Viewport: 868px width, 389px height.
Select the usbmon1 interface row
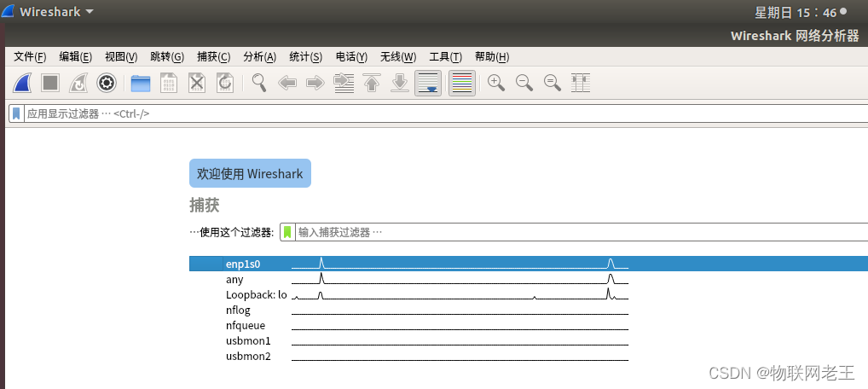click(529, 340)
